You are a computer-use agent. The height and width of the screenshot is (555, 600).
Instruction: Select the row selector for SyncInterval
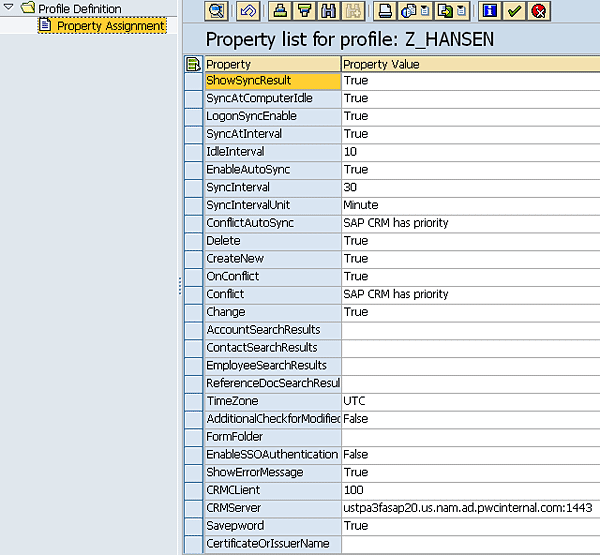pyautogui.click(x=193, y=188)
